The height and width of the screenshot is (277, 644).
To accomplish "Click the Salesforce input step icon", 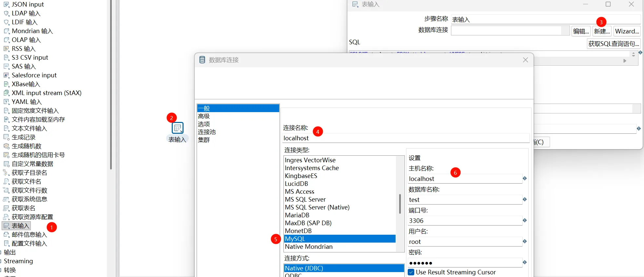I will [x=6, y=75].
